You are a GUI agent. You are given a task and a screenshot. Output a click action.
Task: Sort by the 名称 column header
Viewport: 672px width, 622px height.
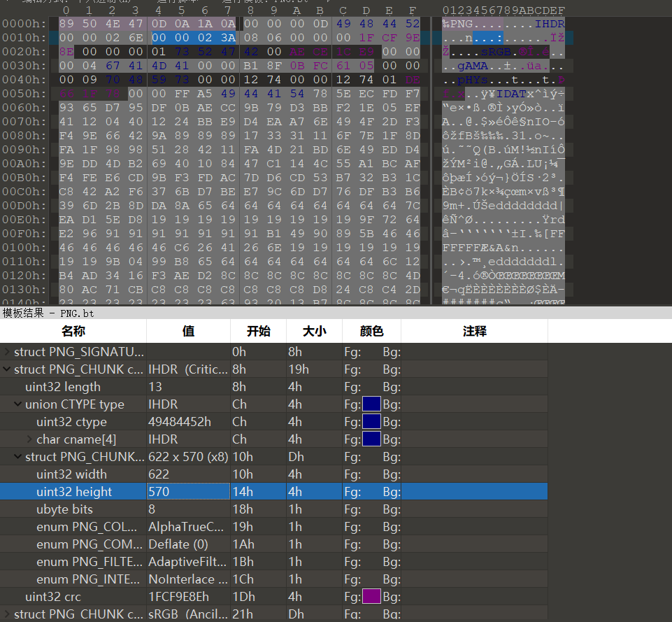coord(73,331)
